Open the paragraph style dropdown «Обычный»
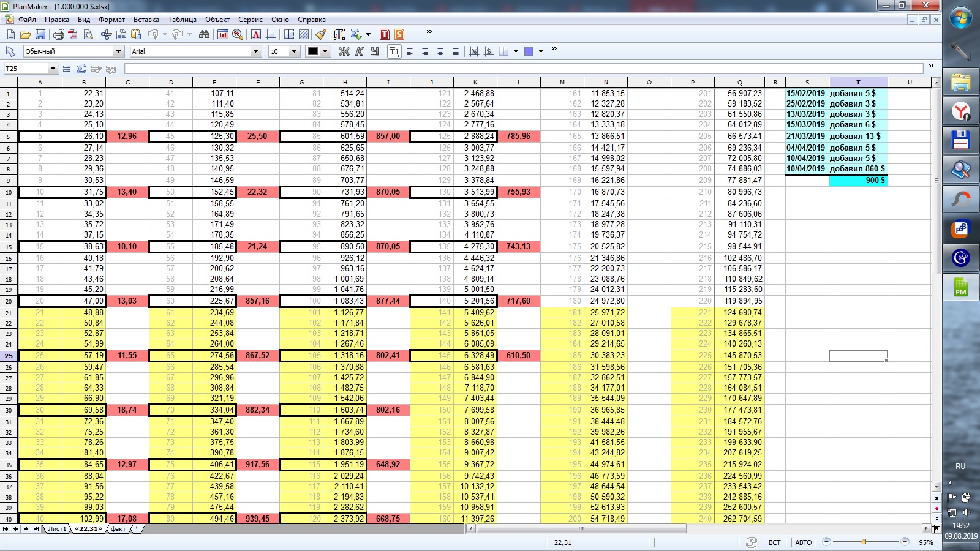 [x=119, y=51]
